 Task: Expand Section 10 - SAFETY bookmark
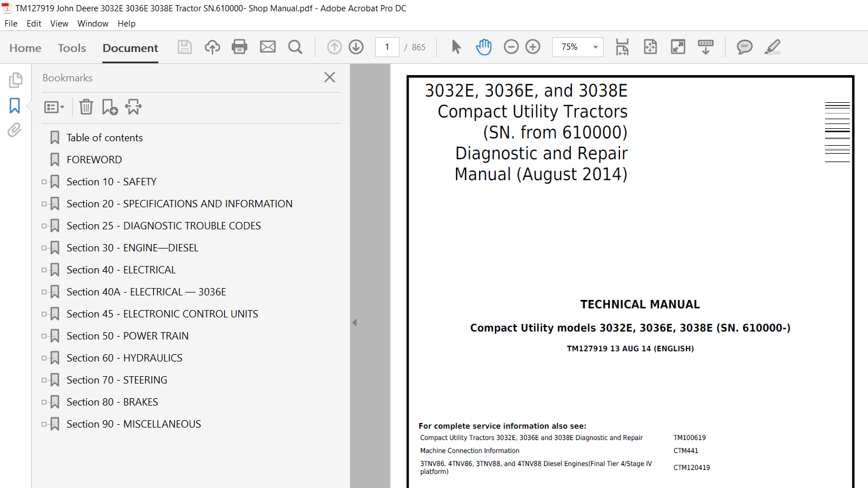point(44,182)
